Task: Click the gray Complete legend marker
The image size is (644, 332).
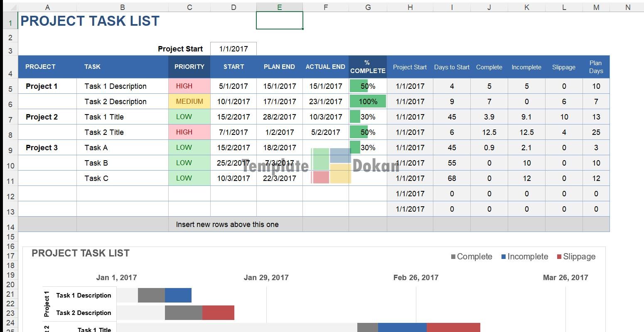Action: 453,257
